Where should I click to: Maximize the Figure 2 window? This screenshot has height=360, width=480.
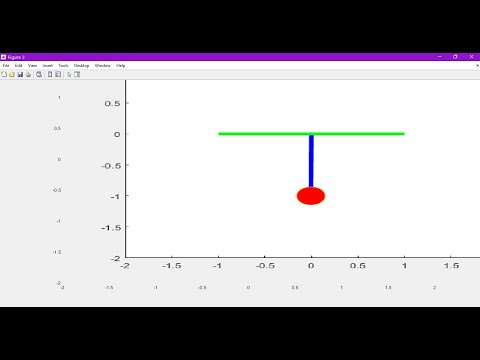coord(455,57)
